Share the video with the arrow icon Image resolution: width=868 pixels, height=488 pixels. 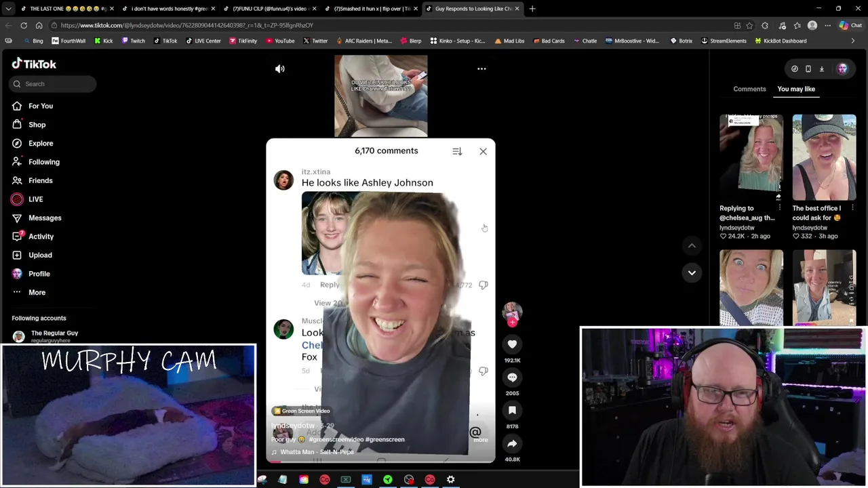coord(512,443)
